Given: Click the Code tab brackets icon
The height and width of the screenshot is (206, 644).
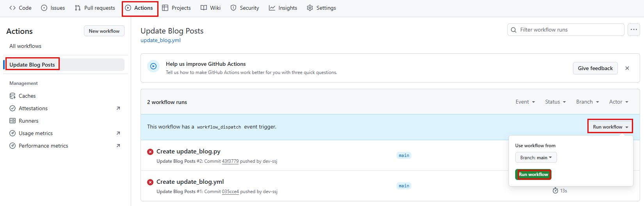Looking at the screenshot, I should [12, 8].
